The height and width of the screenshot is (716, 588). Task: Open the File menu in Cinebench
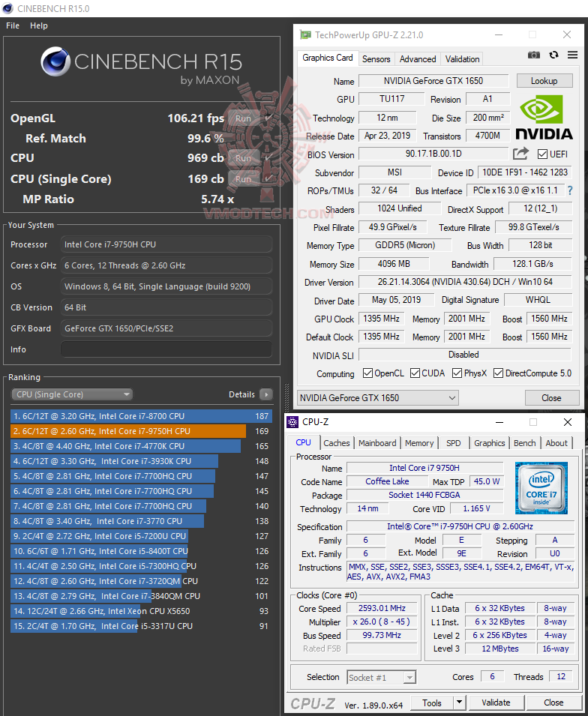[x=13, y=25]
